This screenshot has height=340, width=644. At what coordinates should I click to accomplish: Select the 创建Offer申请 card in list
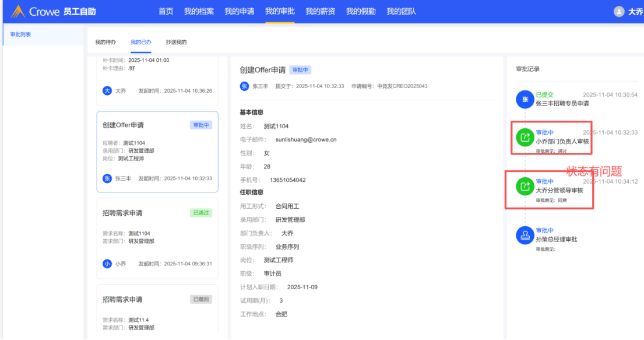point(157,152)
